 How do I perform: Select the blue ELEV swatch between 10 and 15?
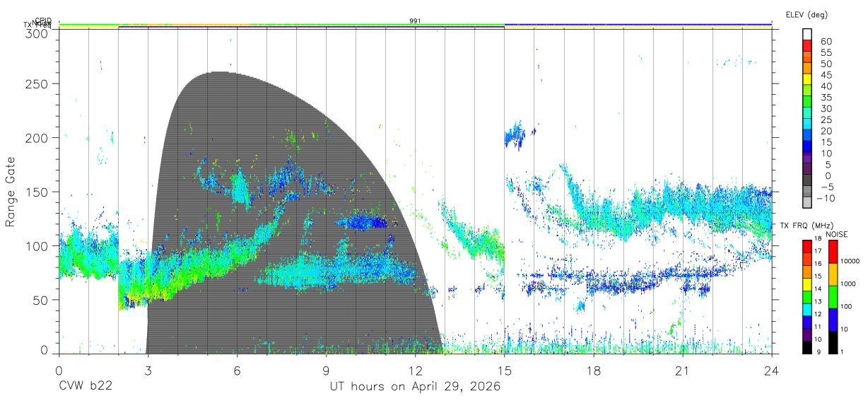[809, 148]
